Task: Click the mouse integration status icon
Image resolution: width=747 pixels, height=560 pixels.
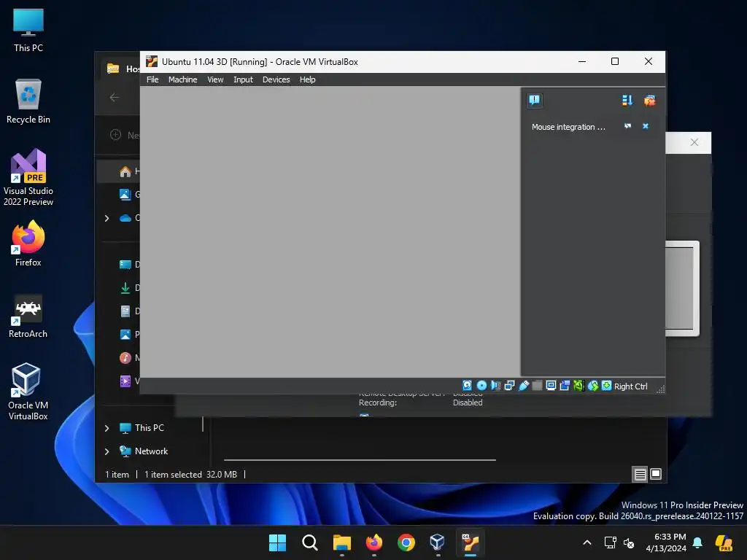Action: (592, 386)
